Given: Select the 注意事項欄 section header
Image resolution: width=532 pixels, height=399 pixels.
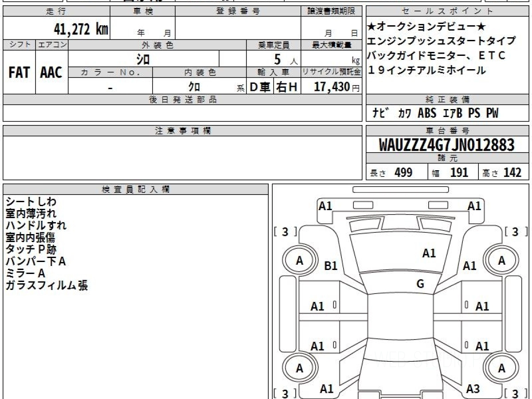Looking at the screenshot, I should click(182, 131).
